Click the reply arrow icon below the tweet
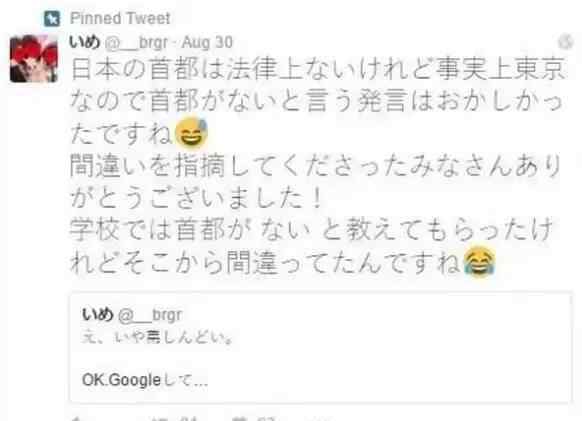Screen dimensions: 582x421 [76, 418]
